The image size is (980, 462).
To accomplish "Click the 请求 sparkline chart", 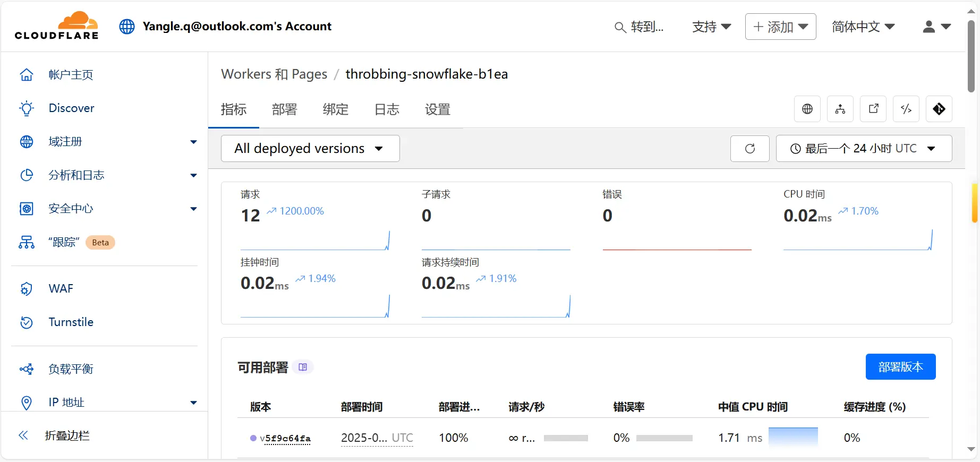I will pyautogui.click(x=316, y=240).
